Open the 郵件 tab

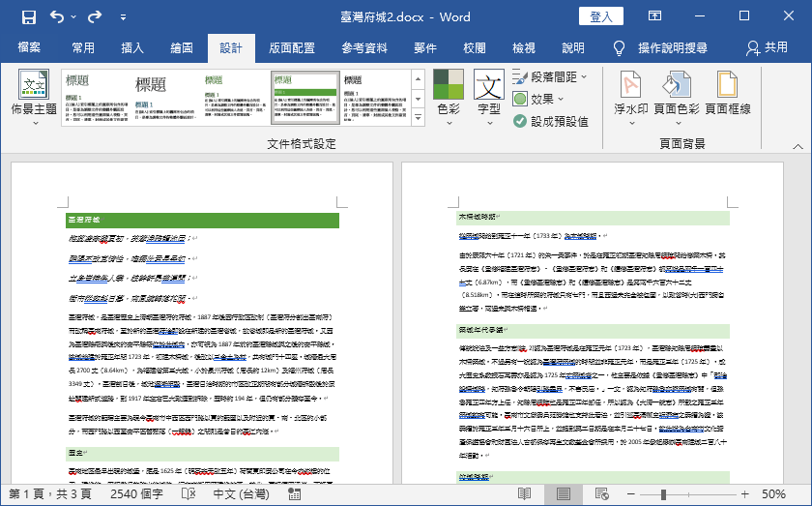(x=425, y=47)
